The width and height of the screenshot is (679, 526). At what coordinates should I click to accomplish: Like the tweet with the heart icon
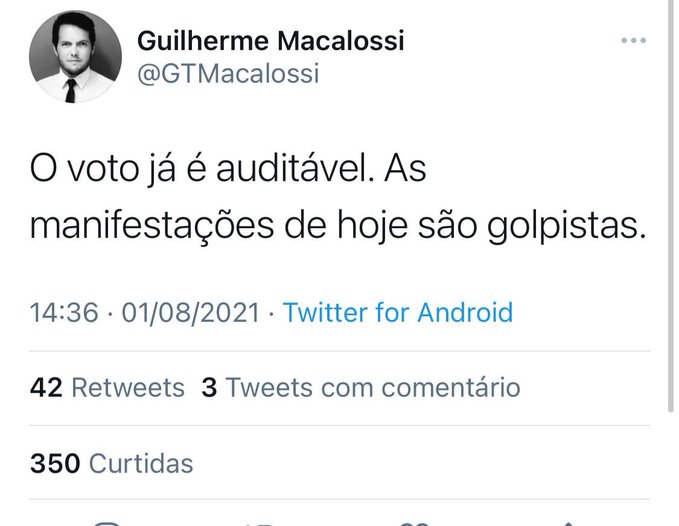click(415, 522)
